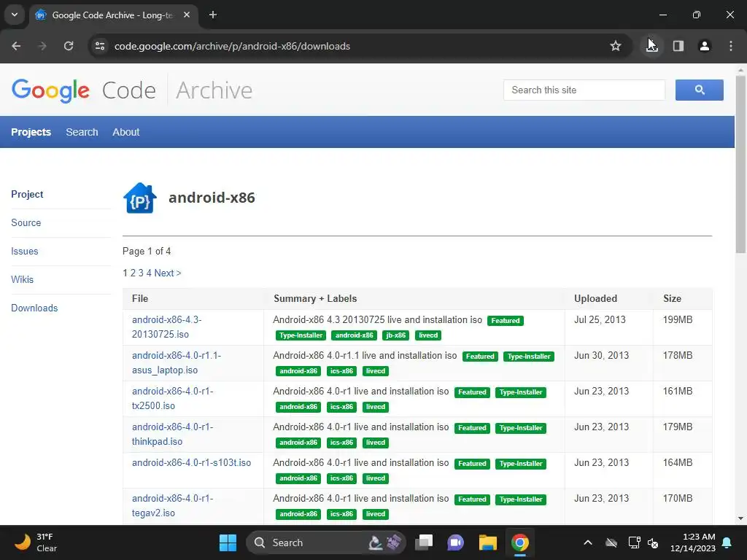The image size is (747, 560).
Task: Open the notification bell icon
Action: 727,542
